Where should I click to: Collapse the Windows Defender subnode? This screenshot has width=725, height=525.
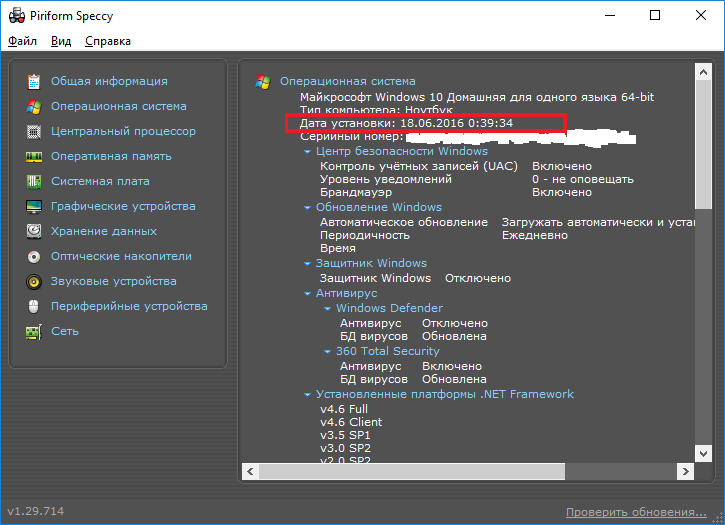(x=327, y=309)
